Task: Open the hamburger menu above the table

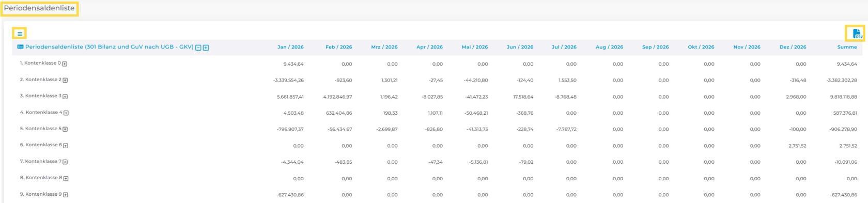Action: click(x=20, y=34)
